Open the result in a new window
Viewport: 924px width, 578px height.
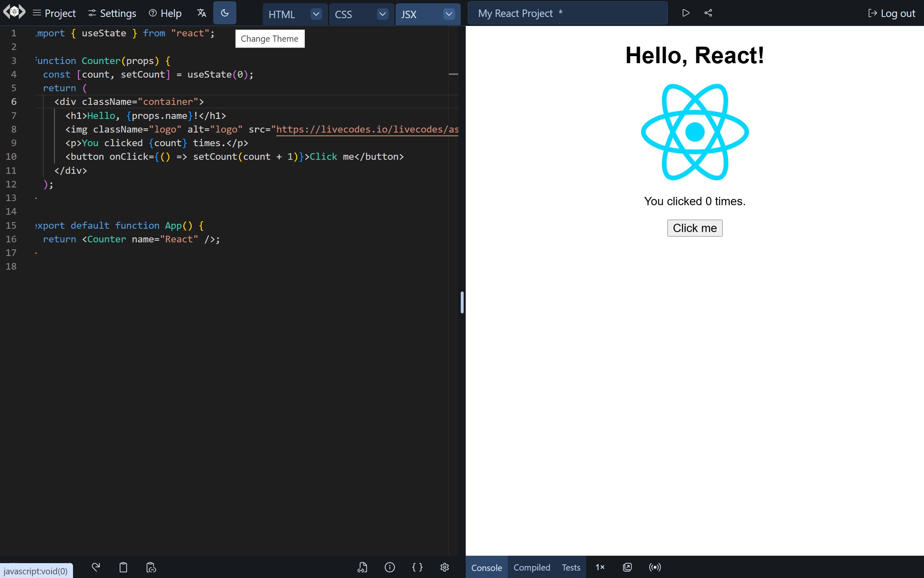coord(627,567)
